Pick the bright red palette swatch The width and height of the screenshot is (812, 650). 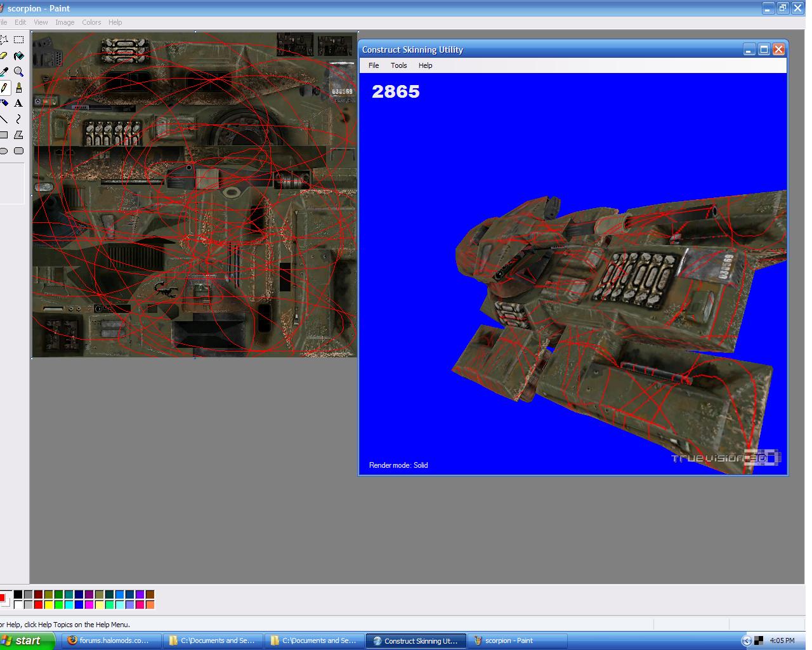tap(38, 605)
